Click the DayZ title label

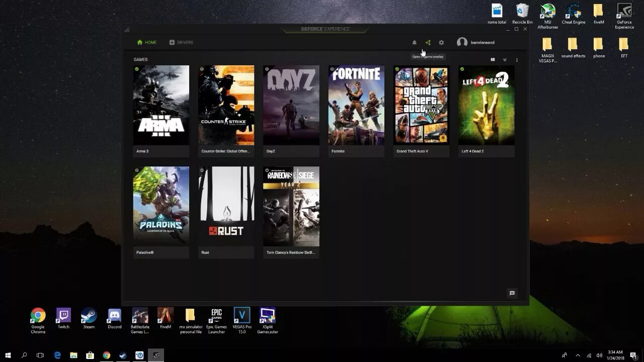coord(271,151)
